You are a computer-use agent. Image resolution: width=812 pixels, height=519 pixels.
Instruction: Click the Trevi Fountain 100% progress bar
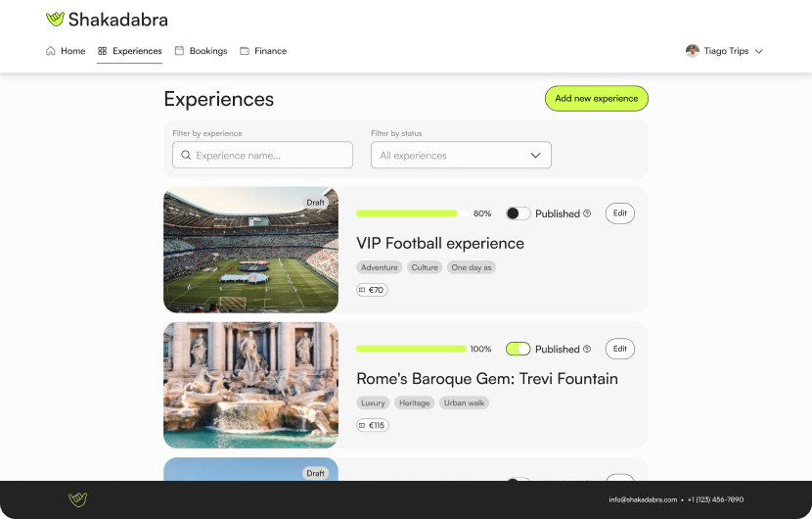[411, 349]
